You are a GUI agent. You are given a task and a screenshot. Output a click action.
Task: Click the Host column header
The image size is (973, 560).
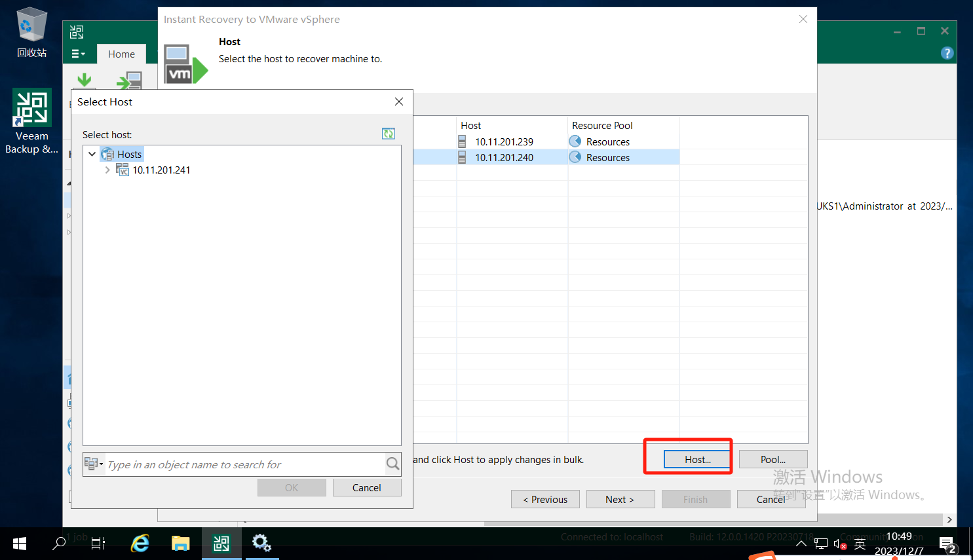(512, 125)
